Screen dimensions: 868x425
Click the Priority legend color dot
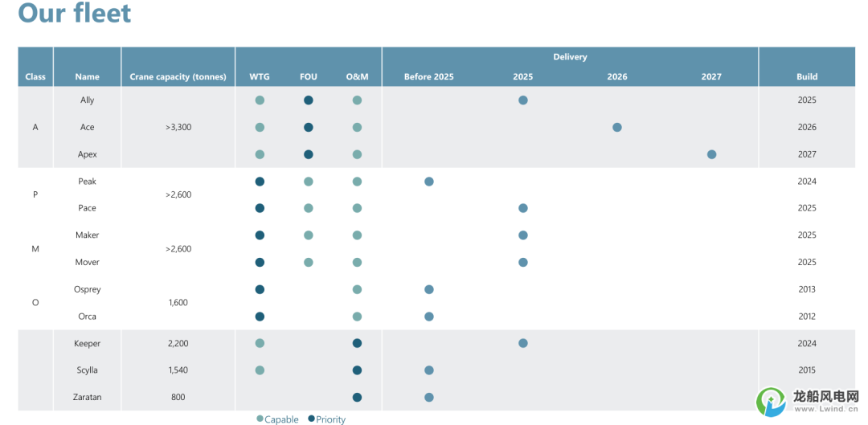[310, 419]
